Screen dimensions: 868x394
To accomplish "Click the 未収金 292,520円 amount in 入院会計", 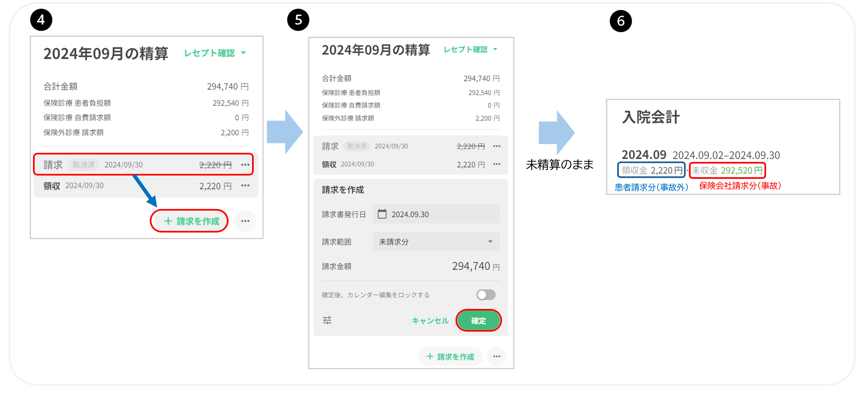I will (x=727, y=171).
